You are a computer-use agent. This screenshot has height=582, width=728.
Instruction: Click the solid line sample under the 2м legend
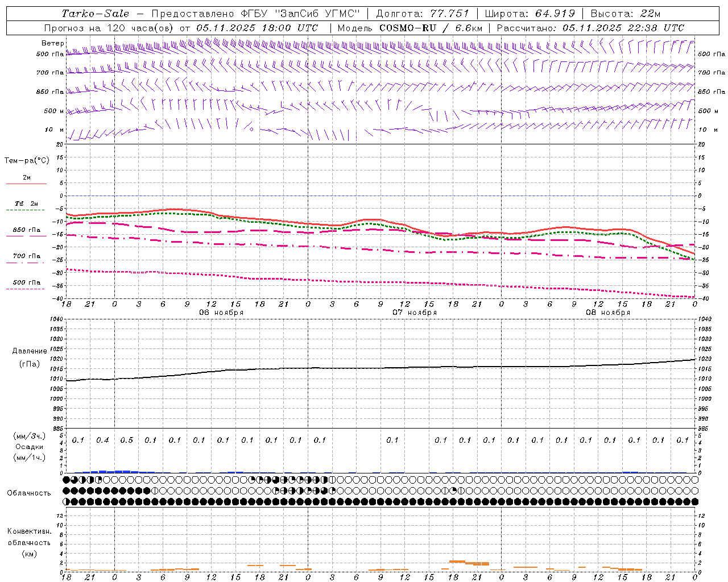[x=26, y=184]
